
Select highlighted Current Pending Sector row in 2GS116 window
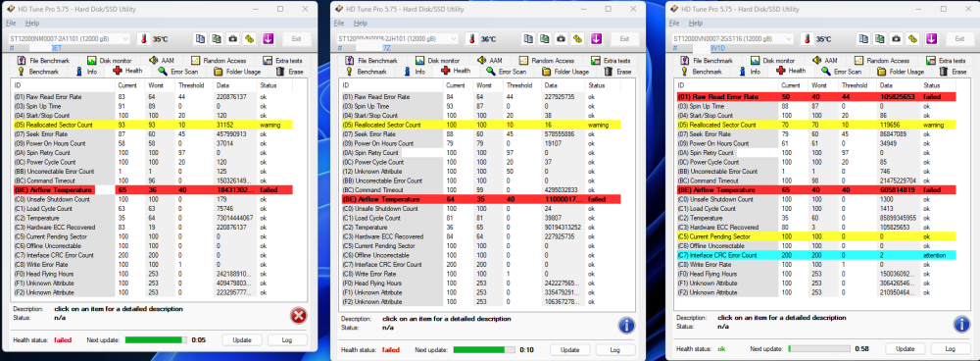815,236
